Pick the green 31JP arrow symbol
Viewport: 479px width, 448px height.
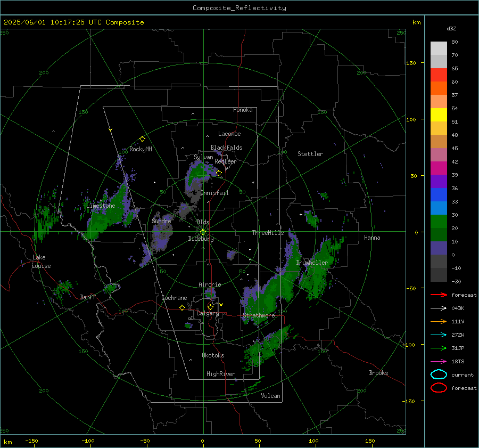(439, 348)
